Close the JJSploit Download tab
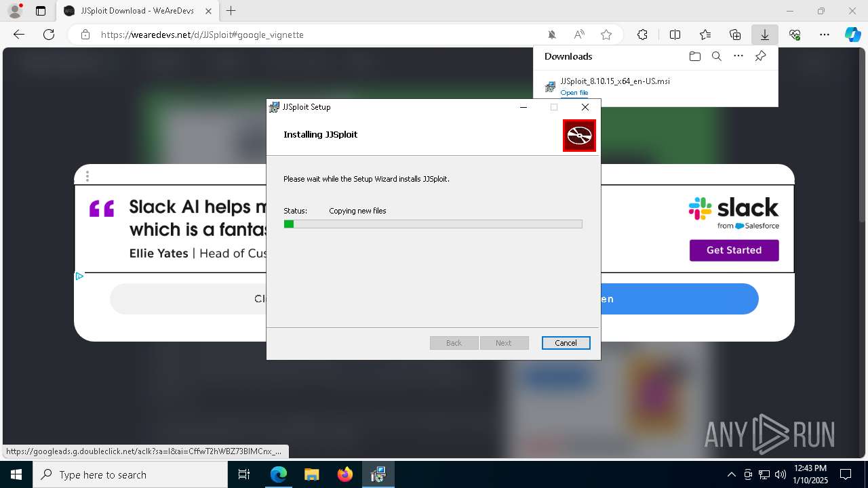Viewport: 868px width, 488px height. [207, 11]
